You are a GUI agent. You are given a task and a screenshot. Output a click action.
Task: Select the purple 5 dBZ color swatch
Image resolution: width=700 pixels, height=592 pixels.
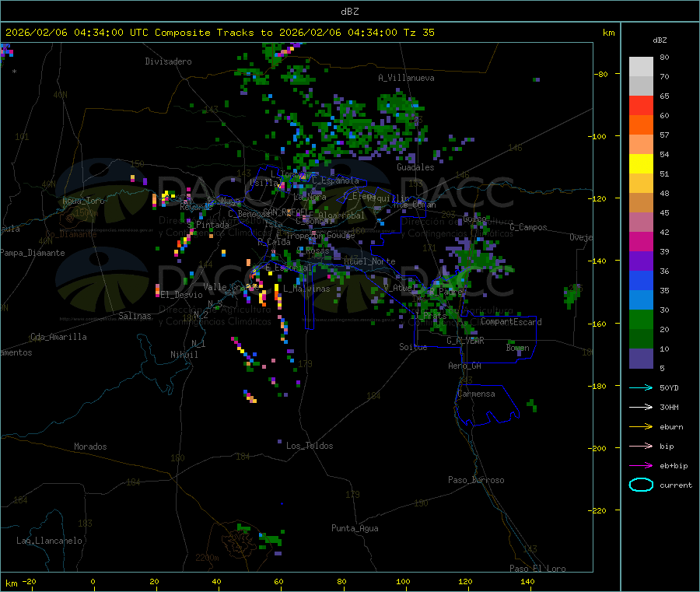641,359
